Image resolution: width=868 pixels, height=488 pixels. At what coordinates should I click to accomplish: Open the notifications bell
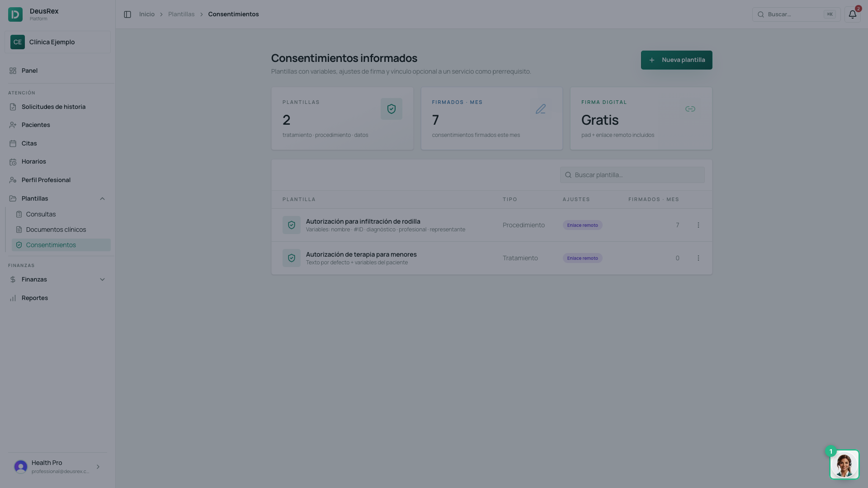852,14
